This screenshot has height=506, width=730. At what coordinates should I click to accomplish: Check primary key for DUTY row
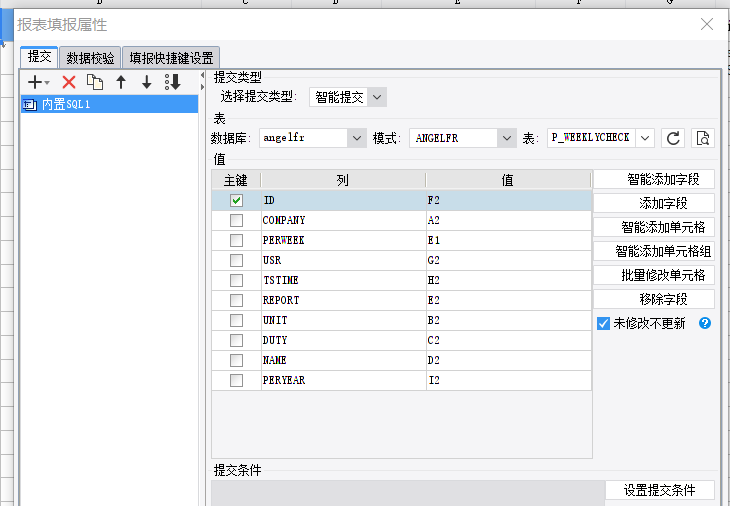coord(237,340)
